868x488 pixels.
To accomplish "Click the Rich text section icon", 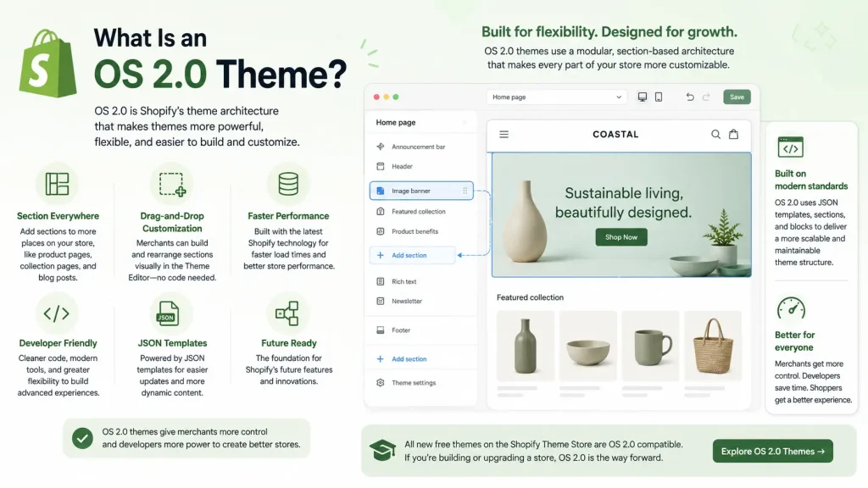I will [x=381, y=281].
